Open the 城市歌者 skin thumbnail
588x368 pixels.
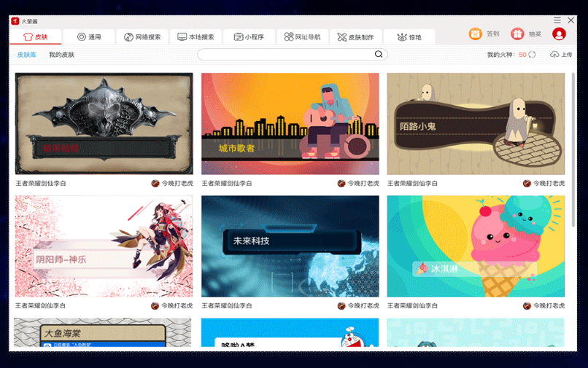[290, 124]
